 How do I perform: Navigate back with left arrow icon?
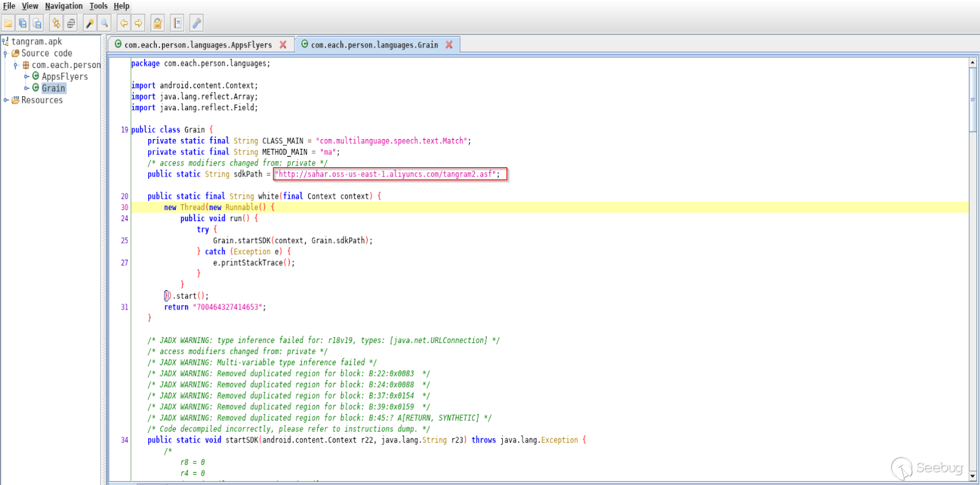pos(124,23)
